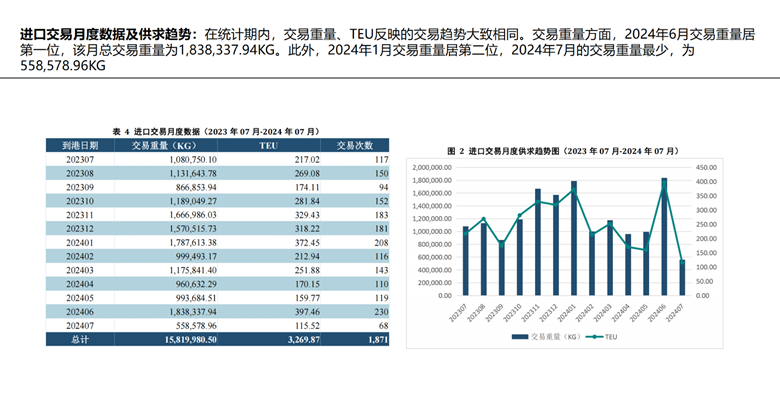Click the TEU legend line marker

[594, 337]
